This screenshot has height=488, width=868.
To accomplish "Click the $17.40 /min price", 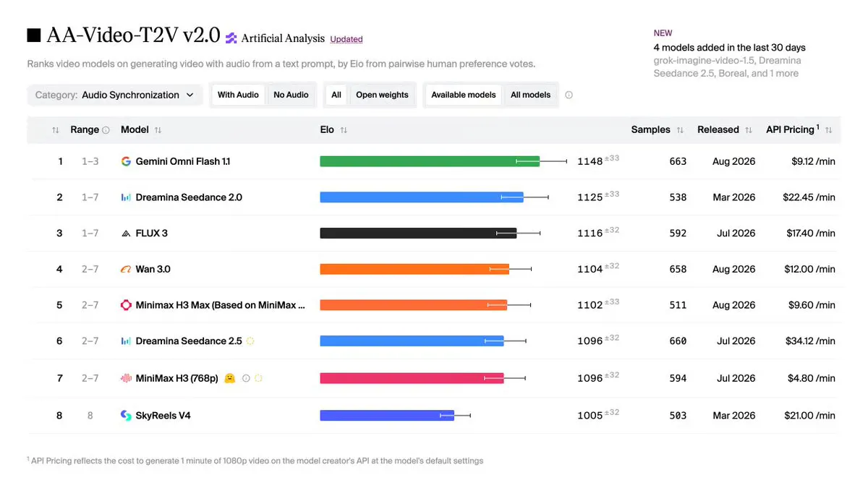I will 811,234.
